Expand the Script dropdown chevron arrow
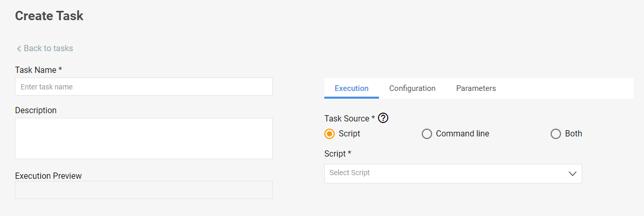644x216 pixels. 572,174
